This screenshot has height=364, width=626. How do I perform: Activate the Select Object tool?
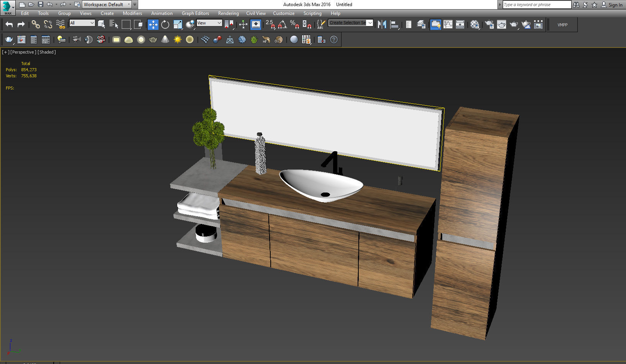[101, 24]
